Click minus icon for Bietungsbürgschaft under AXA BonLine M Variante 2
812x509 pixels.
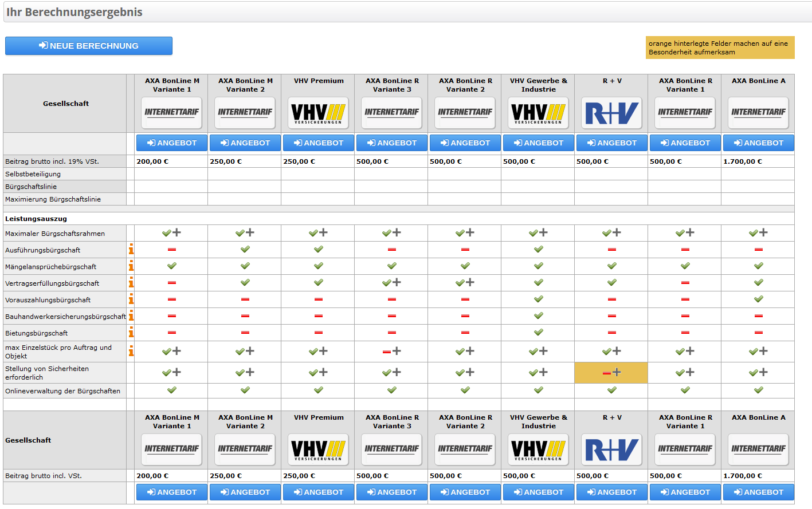coord(245,333)
